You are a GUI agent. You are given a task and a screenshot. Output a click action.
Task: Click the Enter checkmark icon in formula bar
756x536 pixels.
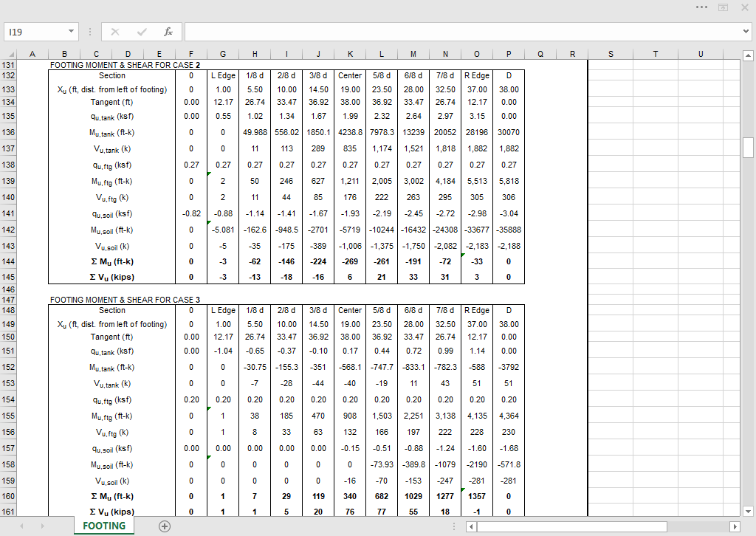pyautogui.click(x=142, y=32)
